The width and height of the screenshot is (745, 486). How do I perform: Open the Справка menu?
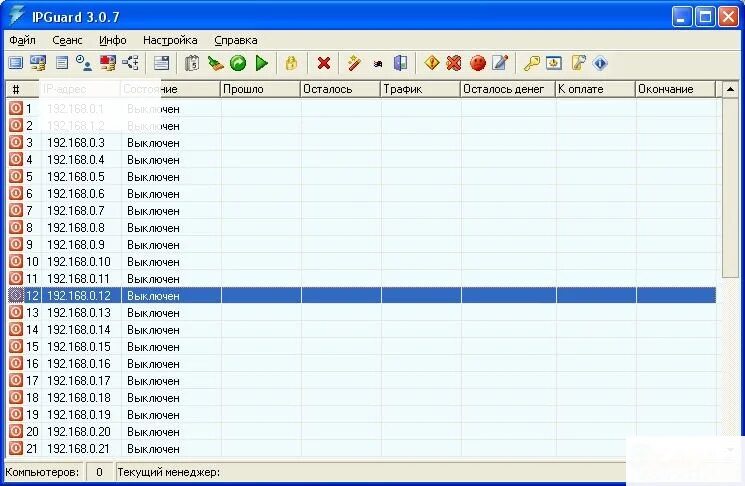coord(236,40)
